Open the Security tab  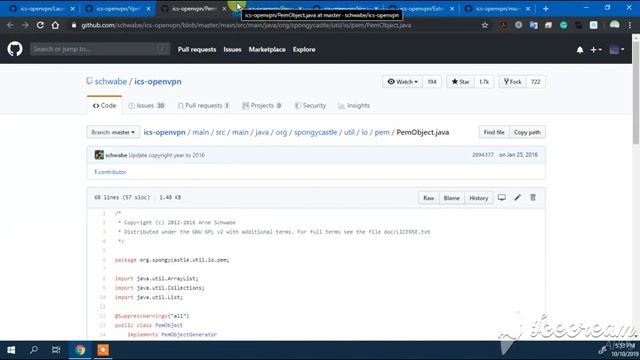coord(310,106)
